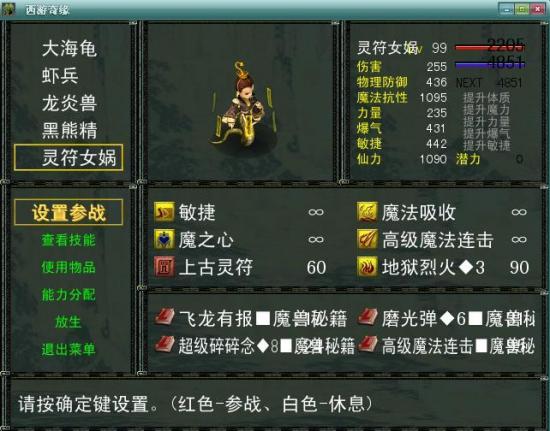Open the 查看技能 menu item
Screen dimensions: 550x431
tap(68, 240)
